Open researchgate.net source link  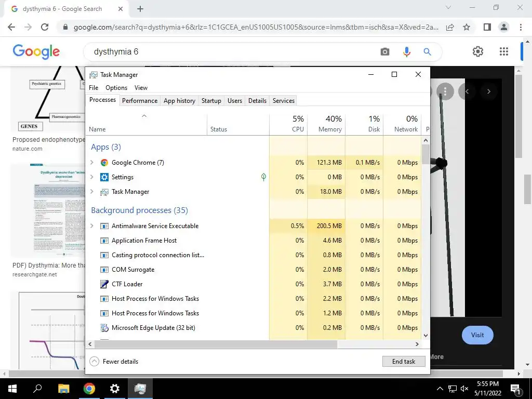coord(35,274)
